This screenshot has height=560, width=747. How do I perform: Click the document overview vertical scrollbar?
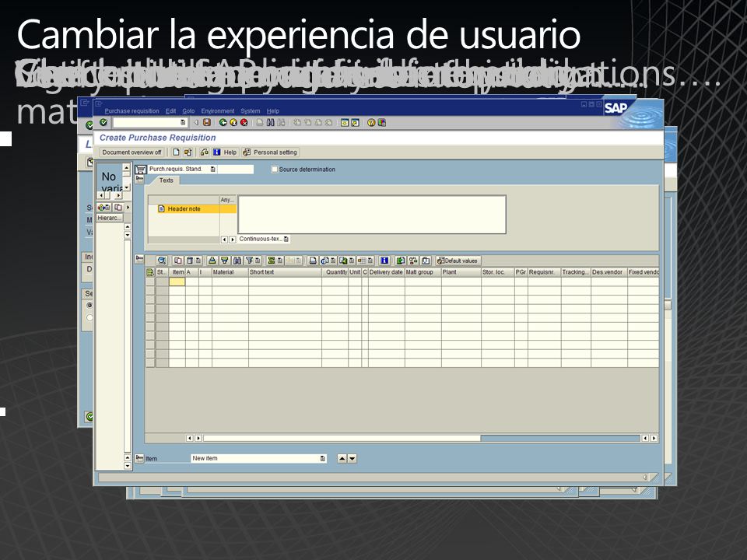click(127, 345)
